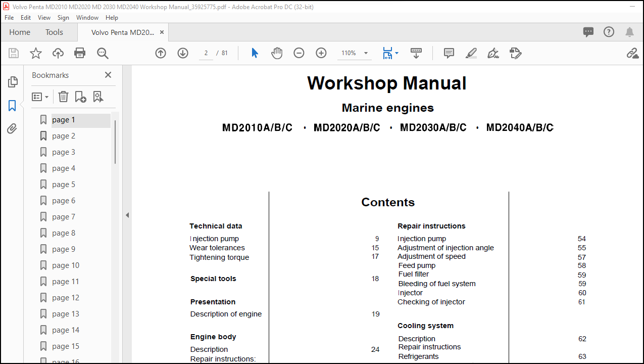The image size is (644, 364).
Task: Open the Help menu
Action: [x=112, y=17]
